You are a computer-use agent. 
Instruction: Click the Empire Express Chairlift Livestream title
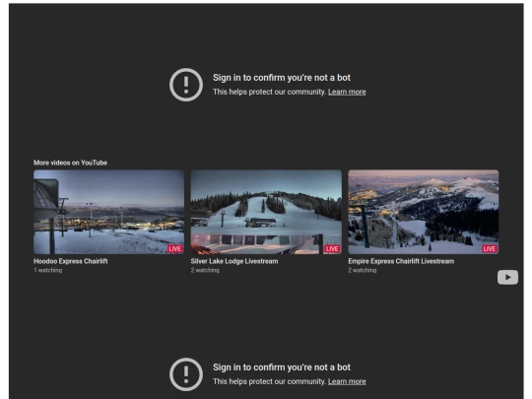(x=401, y=261)
